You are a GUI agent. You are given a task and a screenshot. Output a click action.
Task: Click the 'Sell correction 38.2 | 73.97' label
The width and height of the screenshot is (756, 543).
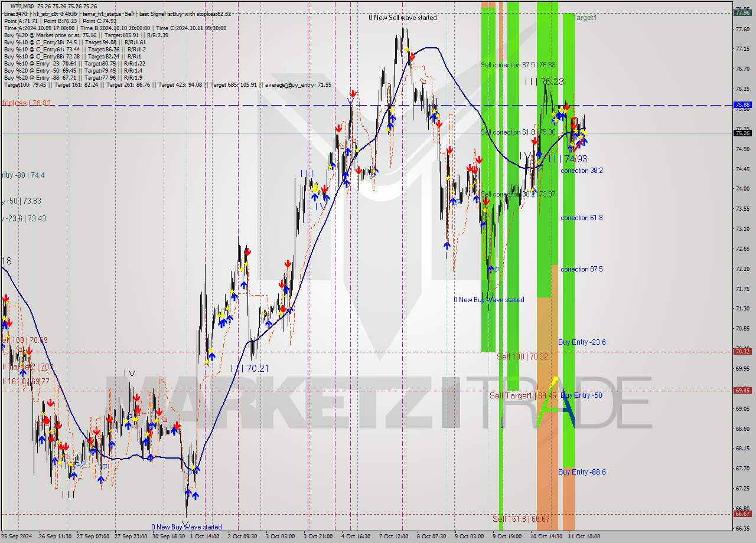tap(518, 194)
